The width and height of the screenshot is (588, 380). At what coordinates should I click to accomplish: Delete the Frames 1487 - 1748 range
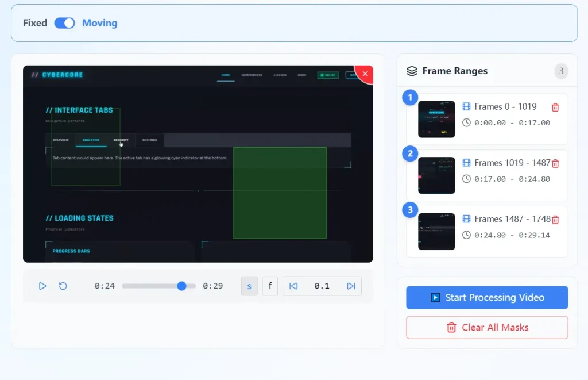pos(555,219)
